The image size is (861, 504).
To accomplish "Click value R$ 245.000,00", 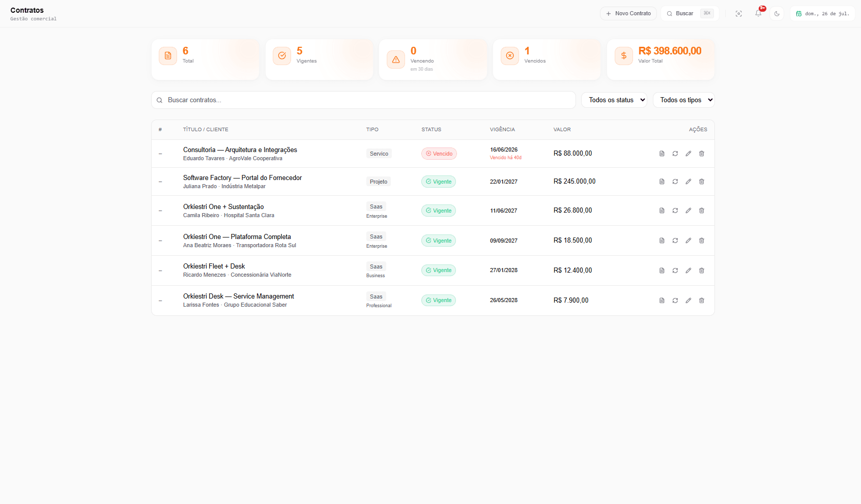I will coord(575,182).
